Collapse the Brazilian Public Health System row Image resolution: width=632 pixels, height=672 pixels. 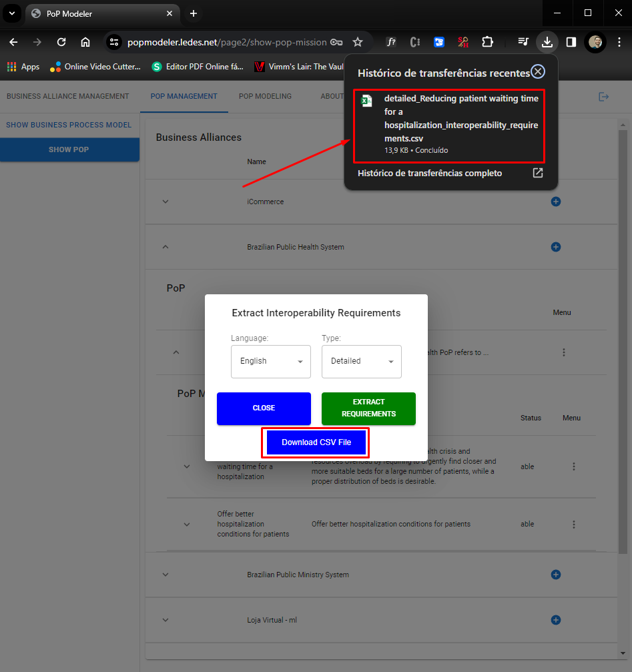tap(166, 247)
